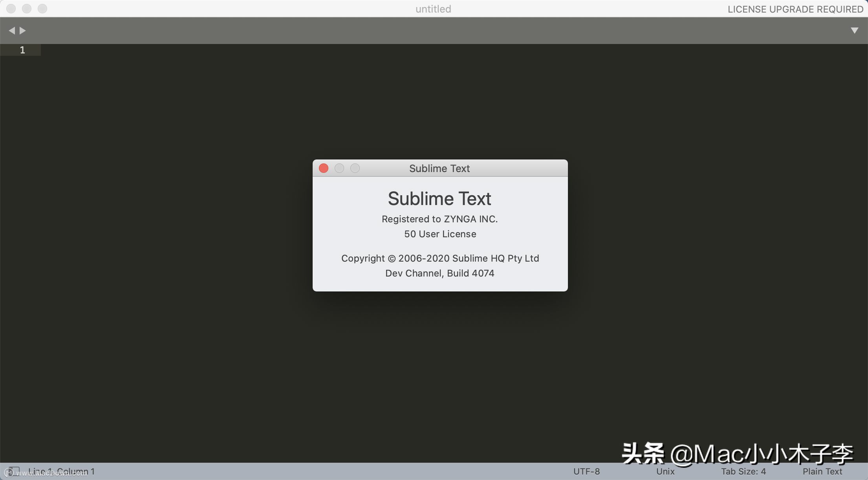Image resolution: width=868 pixels, height=480 pixels.
Task: Click LICENSE UPGRADE REQUIRED notice
Action: pos(795,9)
